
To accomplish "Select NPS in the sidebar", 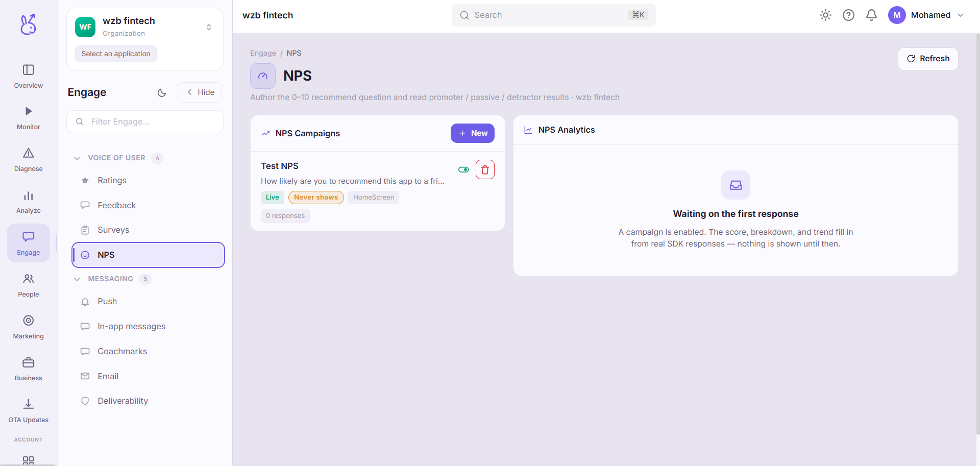I will [148, 255].
